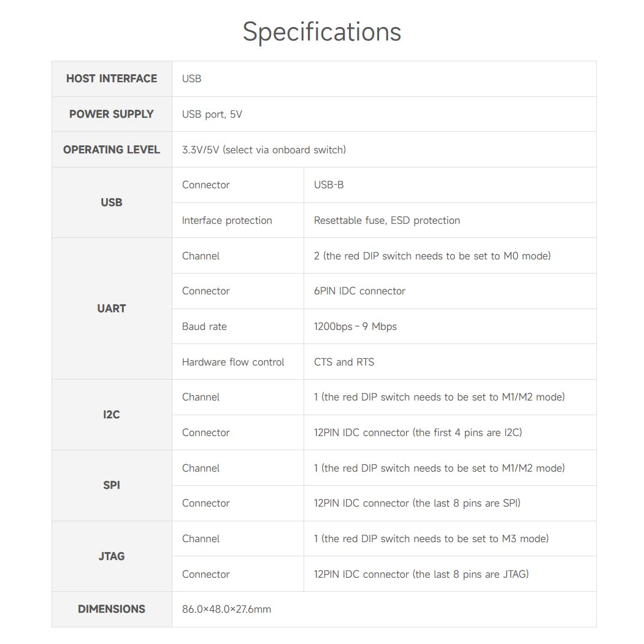Image resolution: width=644 pixels, height=644 pixels.
Task: Click the 86.0×48.0×27.6mm dimensions value
Action: tap(226, 609)
